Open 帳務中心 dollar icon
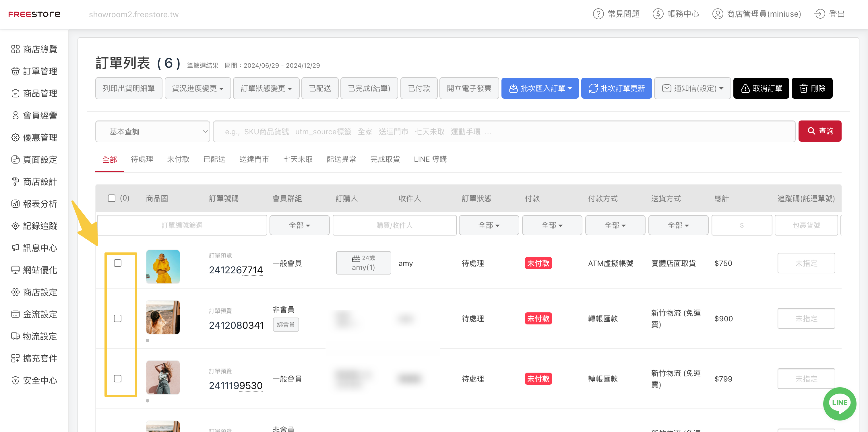The width and height of the screenshot is (868, 432). point(658,14)
